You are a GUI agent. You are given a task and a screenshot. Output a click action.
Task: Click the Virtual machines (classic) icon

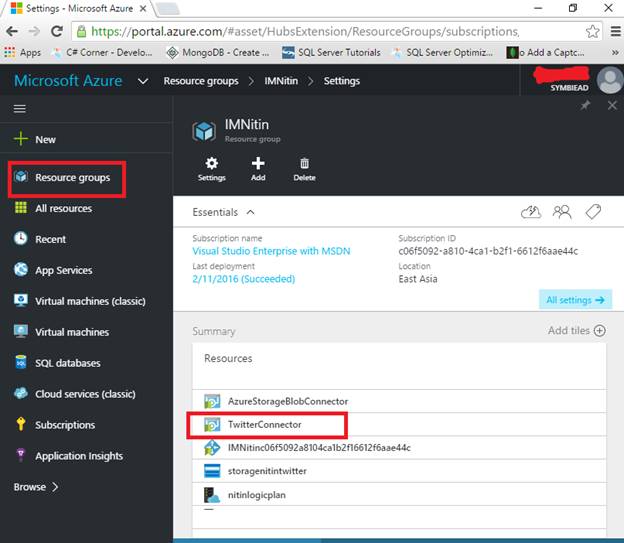pyautogui.click(x=21, y=300)
